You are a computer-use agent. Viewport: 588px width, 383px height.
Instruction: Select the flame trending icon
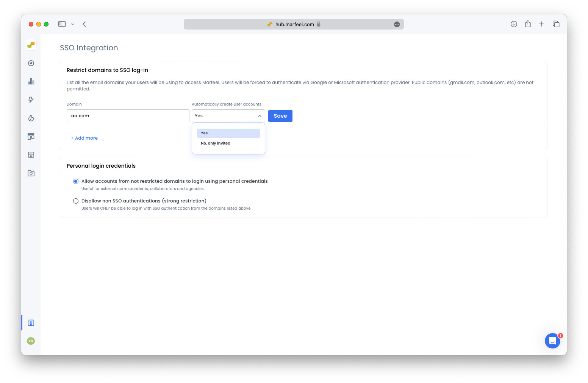(x=31, y=118)
